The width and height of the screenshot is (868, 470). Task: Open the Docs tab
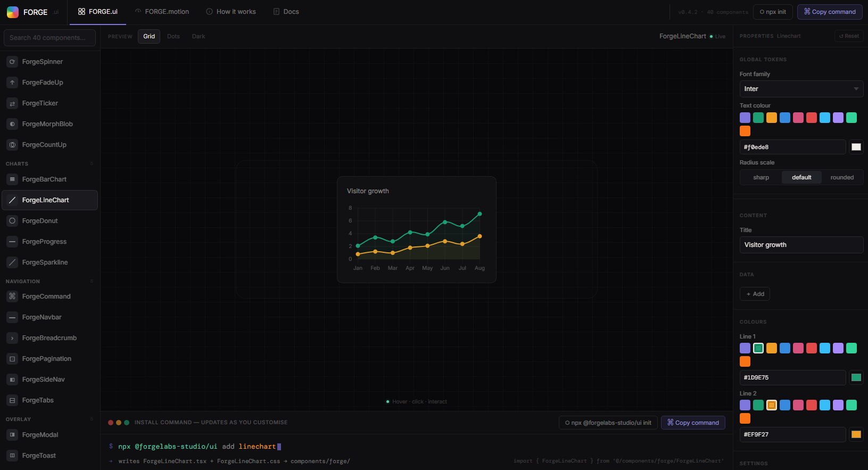pos(286,12)
